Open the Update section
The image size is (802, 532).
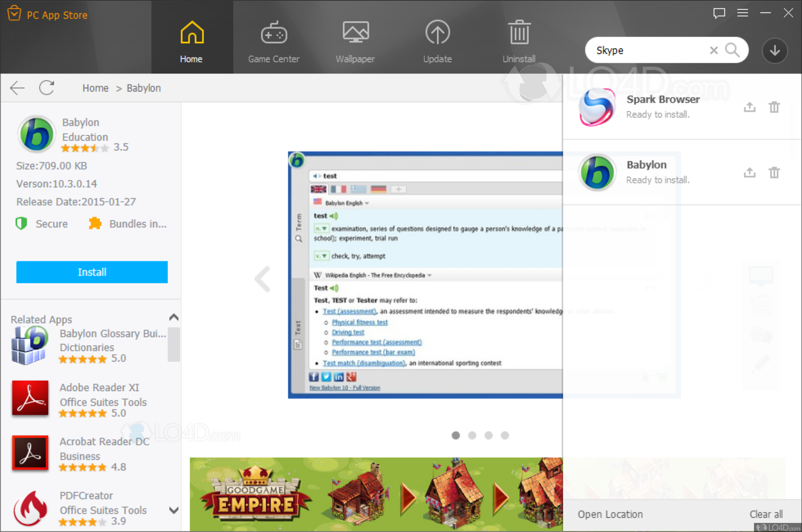[x=437, y=41]
